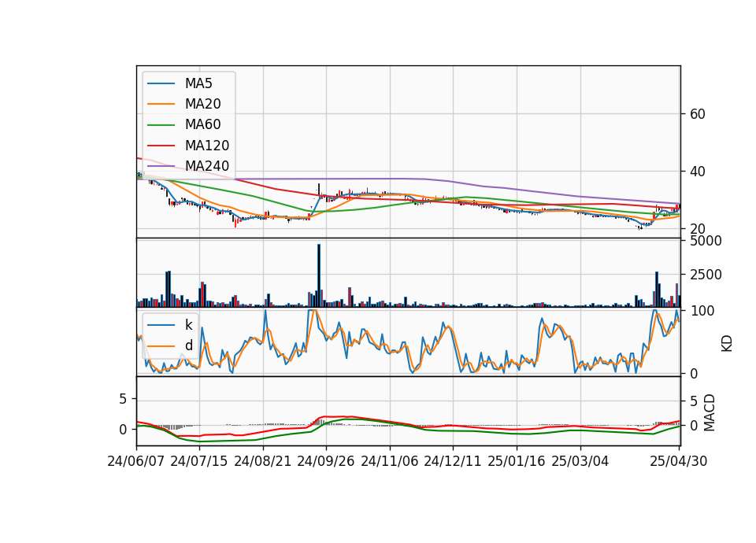Image resolution: width=756 pixels, height=543 pixels.
Task: Click the 25/03/04 date axis label
Action: click(x=580, y=461)
